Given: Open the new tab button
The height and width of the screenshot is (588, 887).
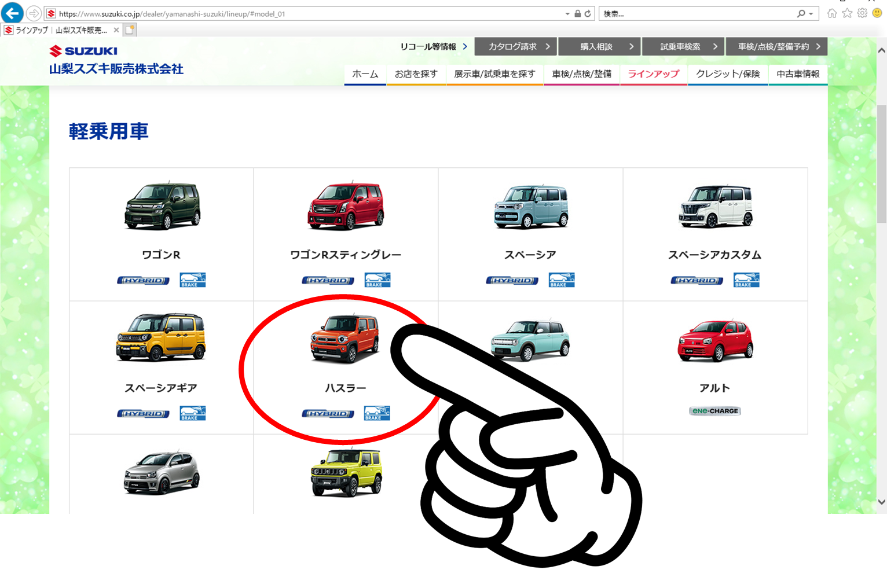Looking at the screenshot, I should [130, 30].
